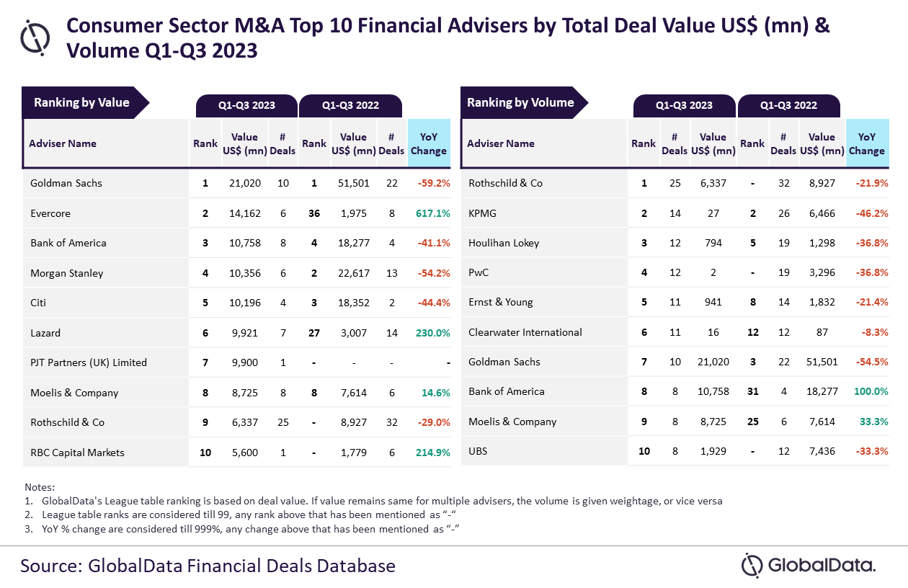Viewport: 908px width, 588px height.
Task: Click the Q1-Q3 2022 header in the volume table
Action: coord(788,105)
